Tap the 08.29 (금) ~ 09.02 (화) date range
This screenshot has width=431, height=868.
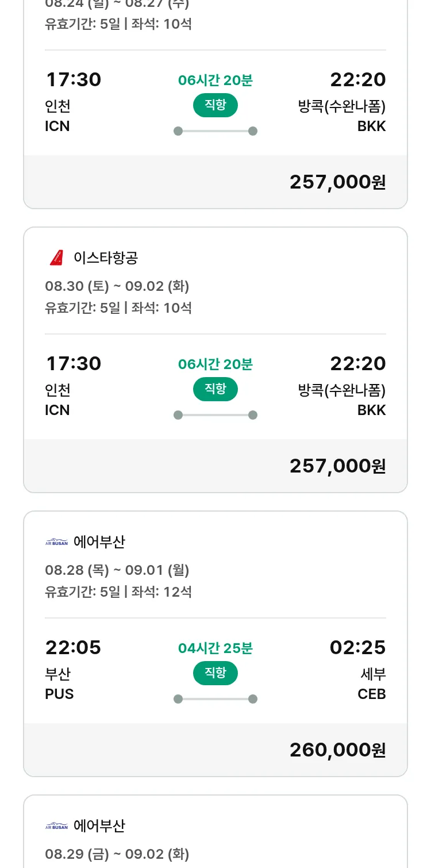pos(117,854)
